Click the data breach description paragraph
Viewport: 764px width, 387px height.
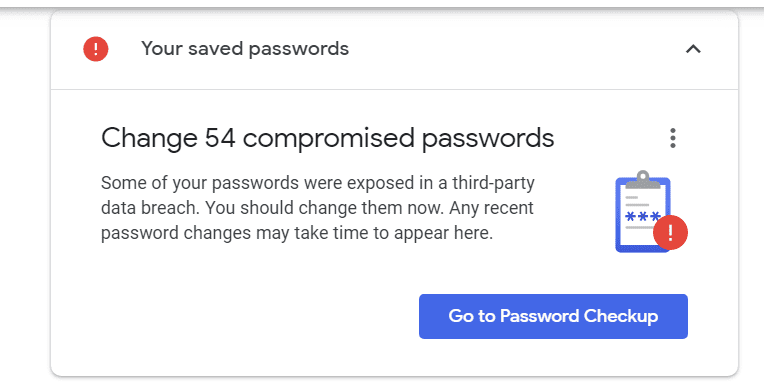tap(318, 208)
